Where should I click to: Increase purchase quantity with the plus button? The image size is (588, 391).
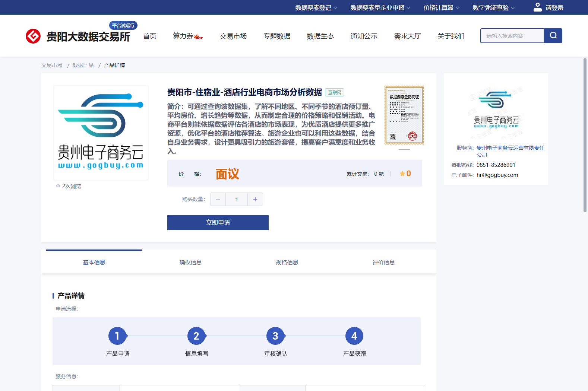(x=255, y=199)
